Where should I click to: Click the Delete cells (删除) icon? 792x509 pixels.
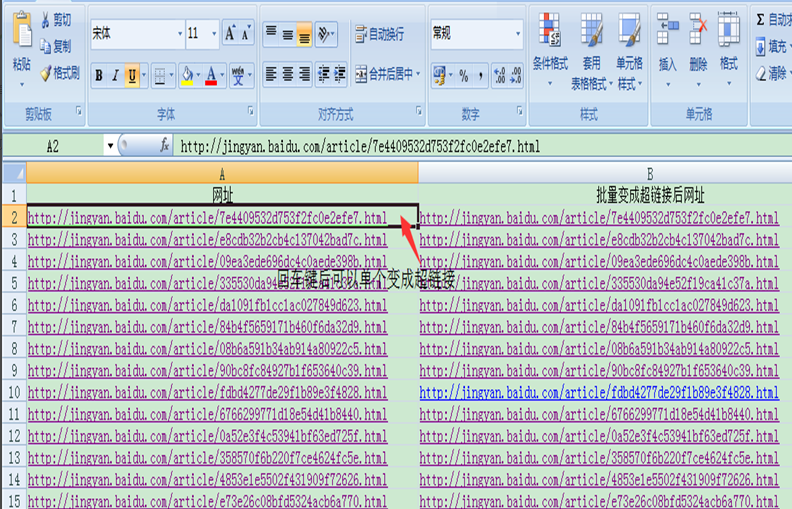point(698,29)
